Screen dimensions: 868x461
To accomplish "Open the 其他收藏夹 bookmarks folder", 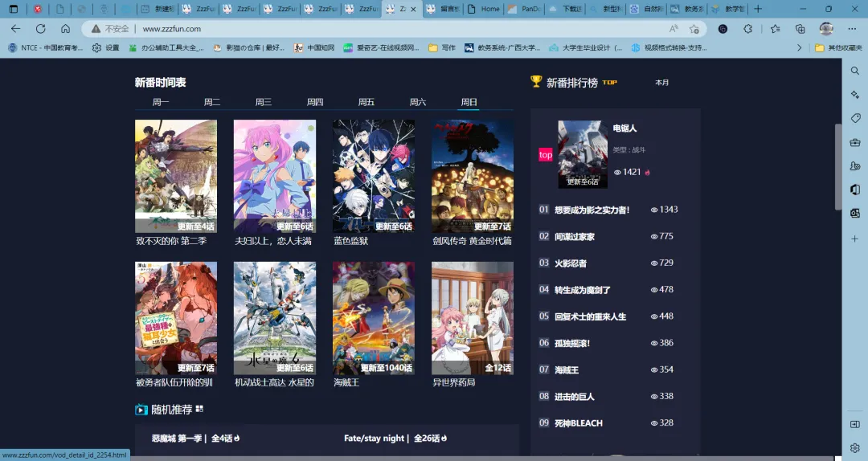I will pyautogui.click(x=838, y=48).
